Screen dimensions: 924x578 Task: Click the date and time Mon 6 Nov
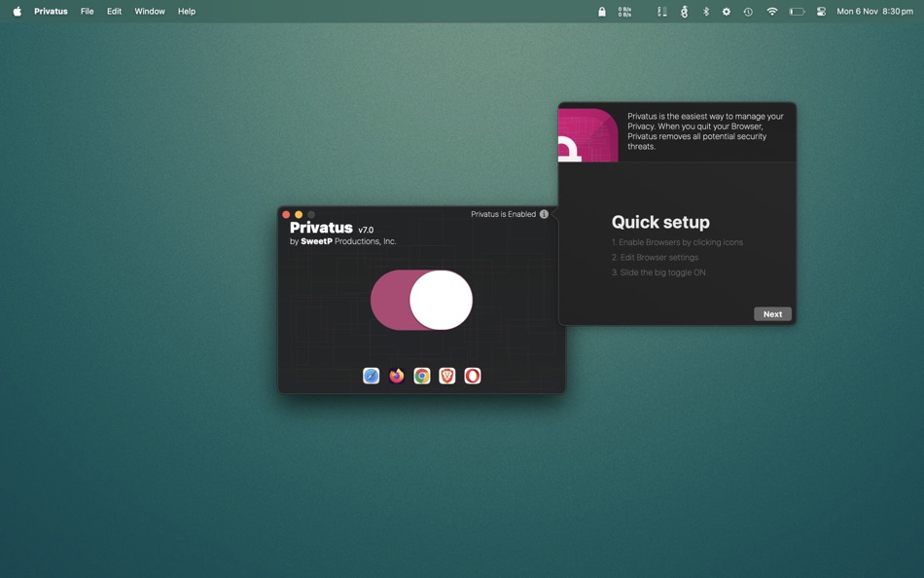[x=875, y=12]
